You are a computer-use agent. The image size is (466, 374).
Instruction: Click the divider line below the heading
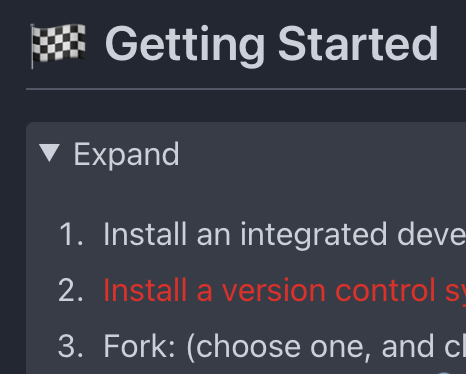pyautogui.click(x=246, y=89)
